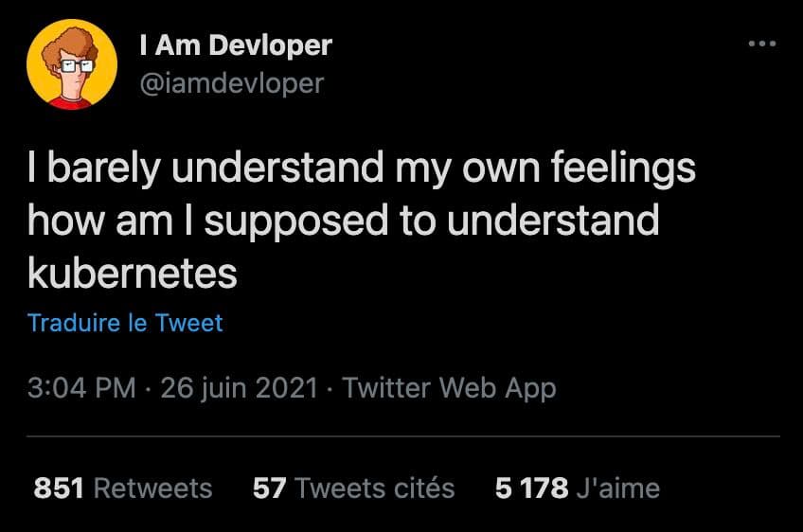
Task: View the 5 178 J'aime list
Action: 578,488
